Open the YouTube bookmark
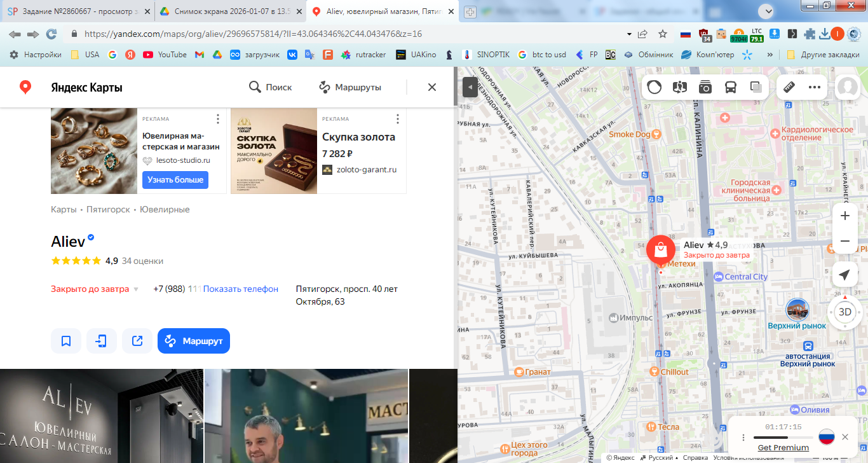The image size is (868, 463). [165, 55]
